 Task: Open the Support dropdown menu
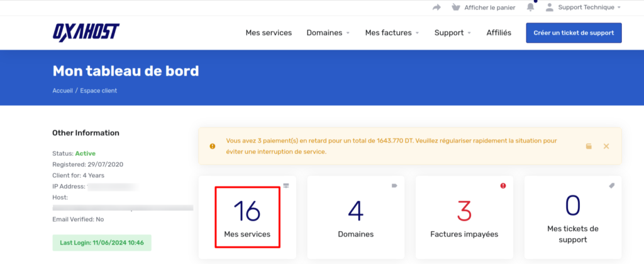click(x=453, y=33)
